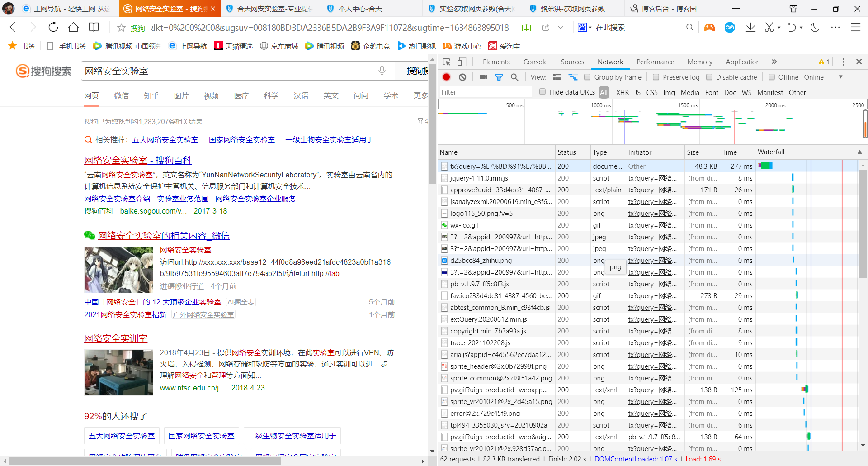Click the network timeline overview slider
The height and width of the screenshot is (466, 868).
866,123
